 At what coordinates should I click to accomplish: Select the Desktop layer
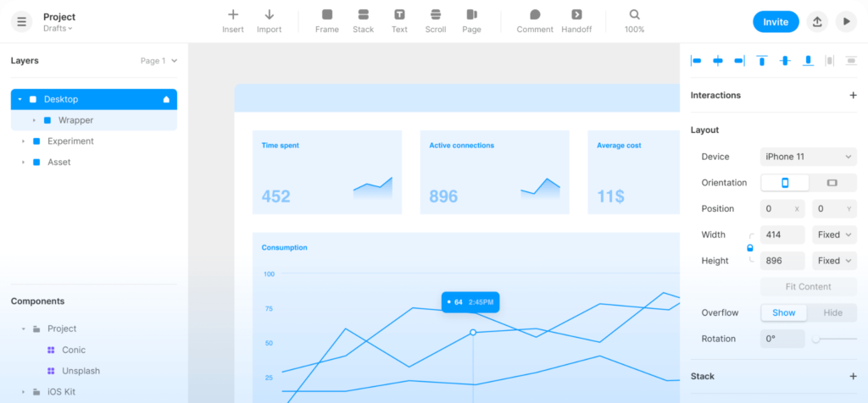coord(94,100)
